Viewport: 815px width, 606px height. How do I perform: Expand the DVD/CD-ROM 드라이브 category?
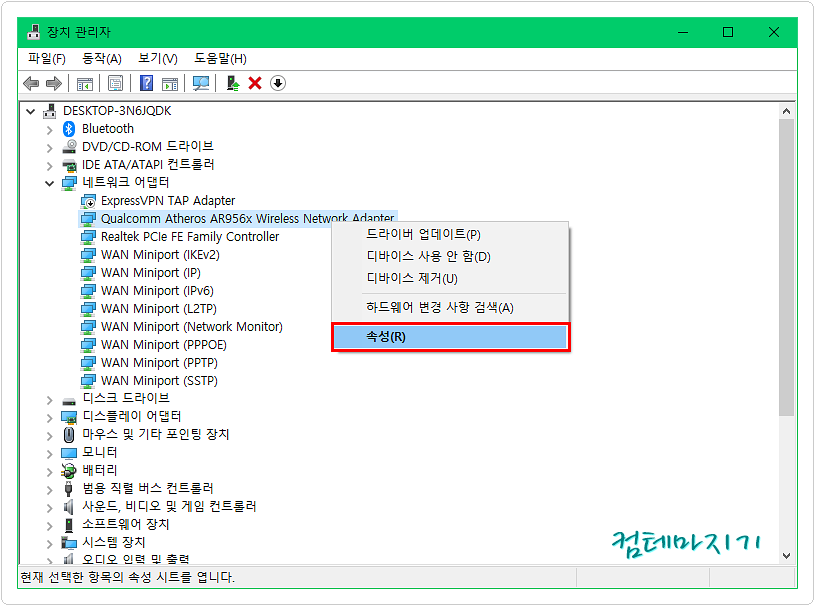49,148
